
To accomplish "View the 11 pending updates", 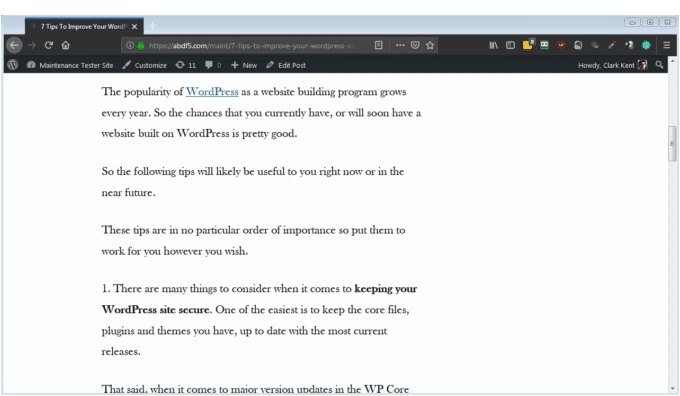I will point(186,65).
